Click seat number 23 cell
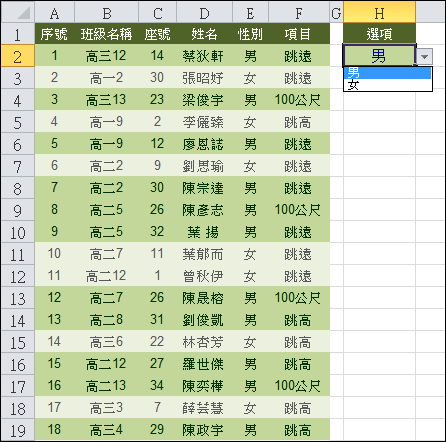 coord(157,100)
